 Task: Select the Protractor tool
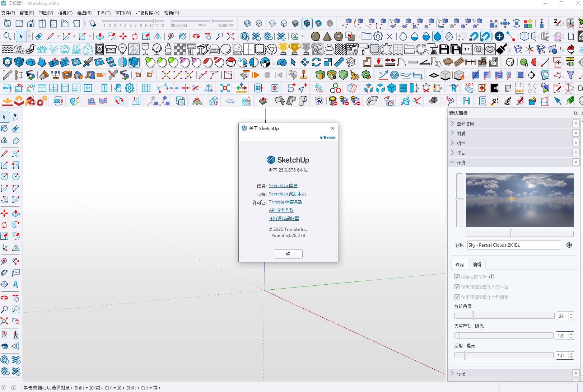point(4,273)
